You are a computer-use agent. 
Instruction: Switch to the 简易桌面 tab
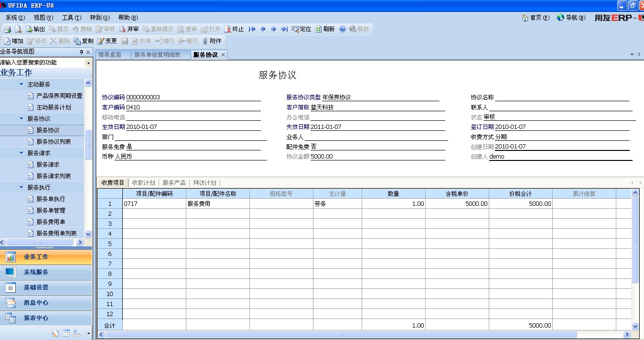[x=113, y=55]
